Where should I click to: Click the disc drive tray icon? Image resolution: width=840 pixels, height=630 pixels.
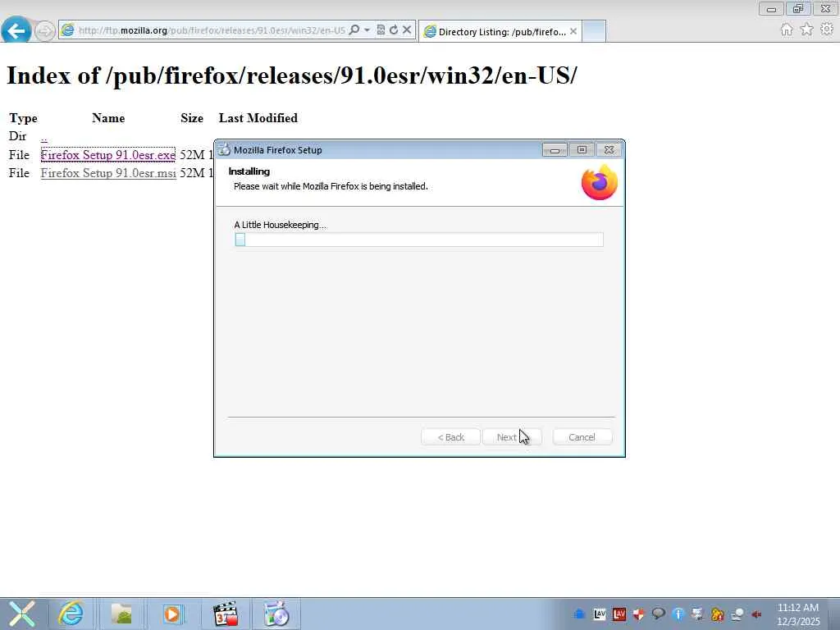pyautogui.click(x=737, y=614)
